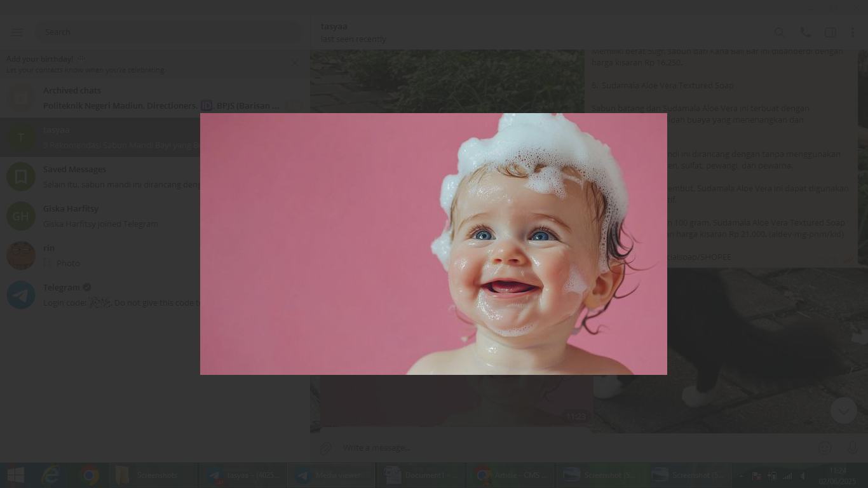Click the Telegram paper-plane avatar

pyautogui.click(x=21, y=295)
